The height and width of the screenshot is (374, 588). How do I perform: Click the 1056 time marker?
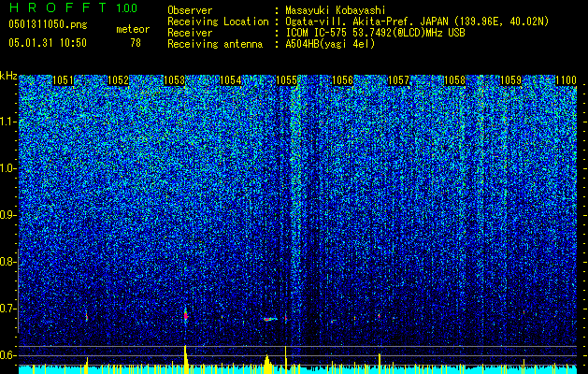pyautogui.click(x=343, y=80)
